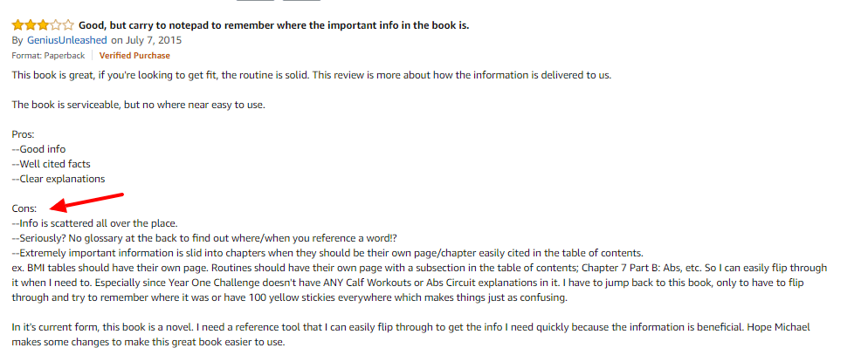Click the fourth empty star outline
The image size is (868, 348).
55,25
